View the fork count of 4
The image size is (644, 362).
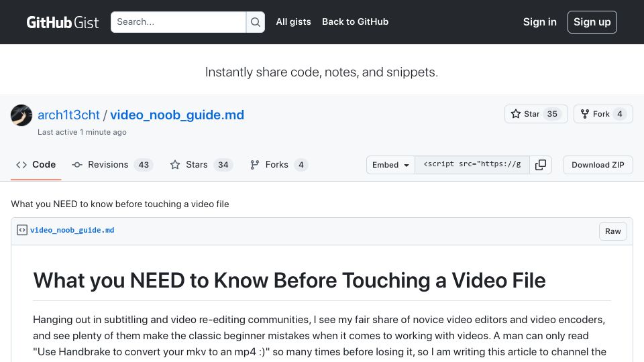619,114
